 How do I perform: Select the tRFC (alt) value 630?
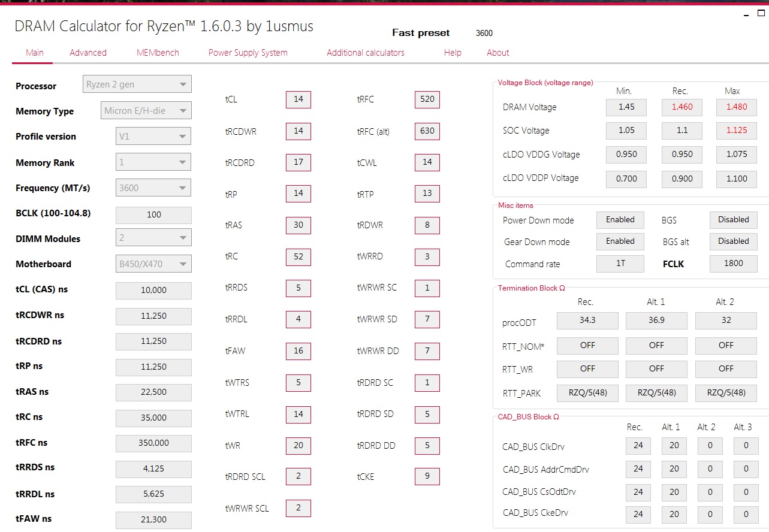tap(427, 131)
